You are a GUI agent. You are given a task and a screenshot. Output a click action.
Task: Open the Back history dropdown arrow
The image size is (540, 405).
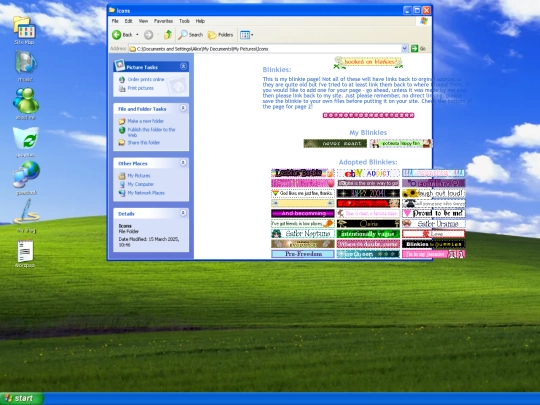137,35
